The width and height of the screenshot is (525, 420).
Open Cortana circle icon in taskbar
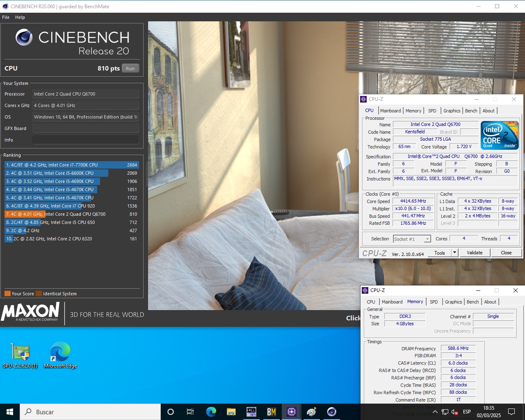tap(171, 412)
